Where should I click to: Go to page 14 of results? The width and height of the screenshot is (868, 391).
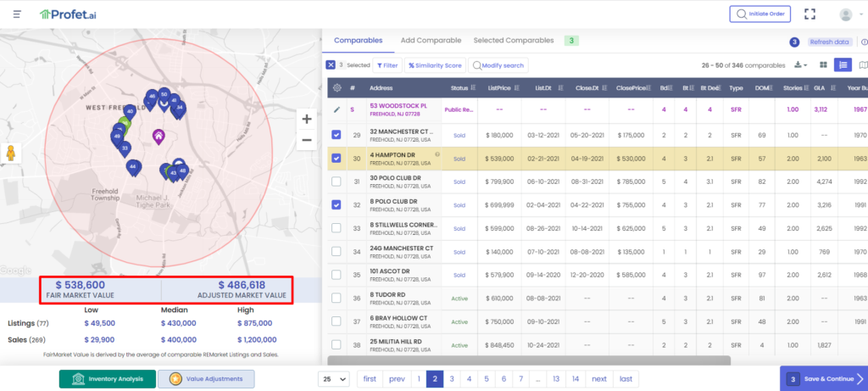click(576, 379)
